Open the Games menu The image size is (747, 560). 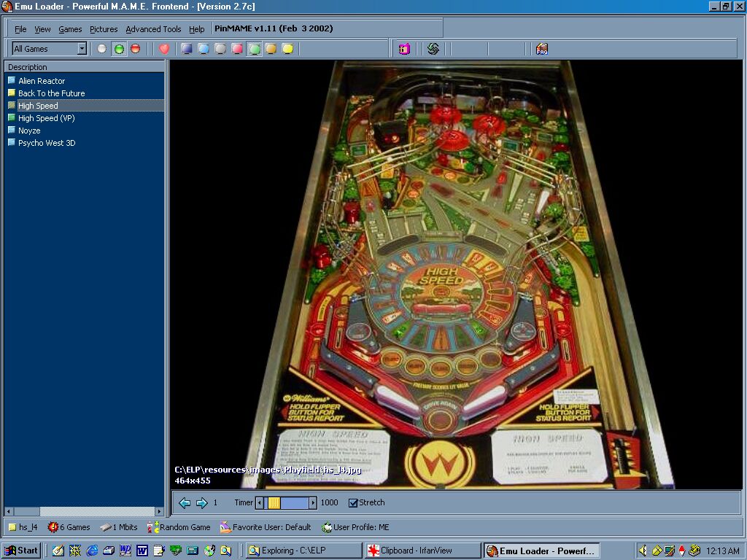click(x=70, y=29)
